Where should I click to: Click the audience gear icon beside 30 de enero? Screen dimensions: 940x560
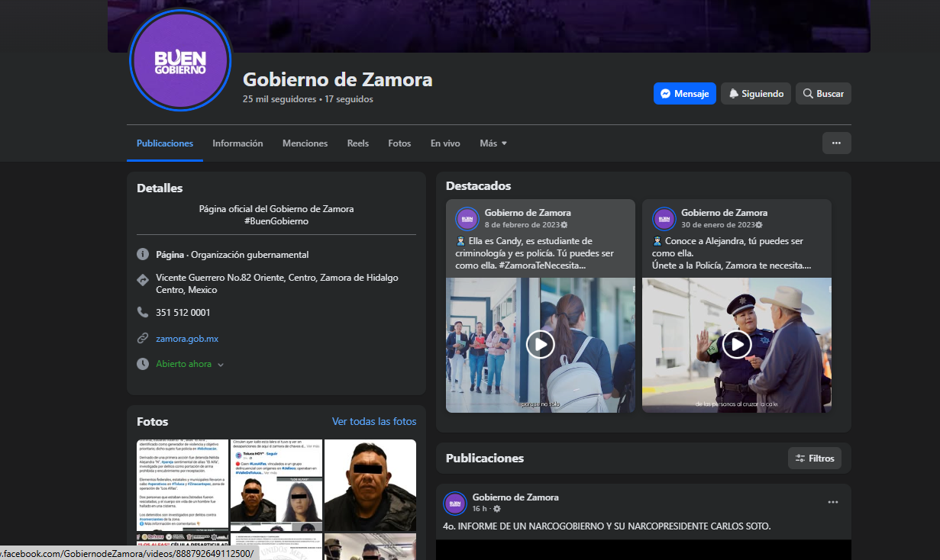(759, 225)
